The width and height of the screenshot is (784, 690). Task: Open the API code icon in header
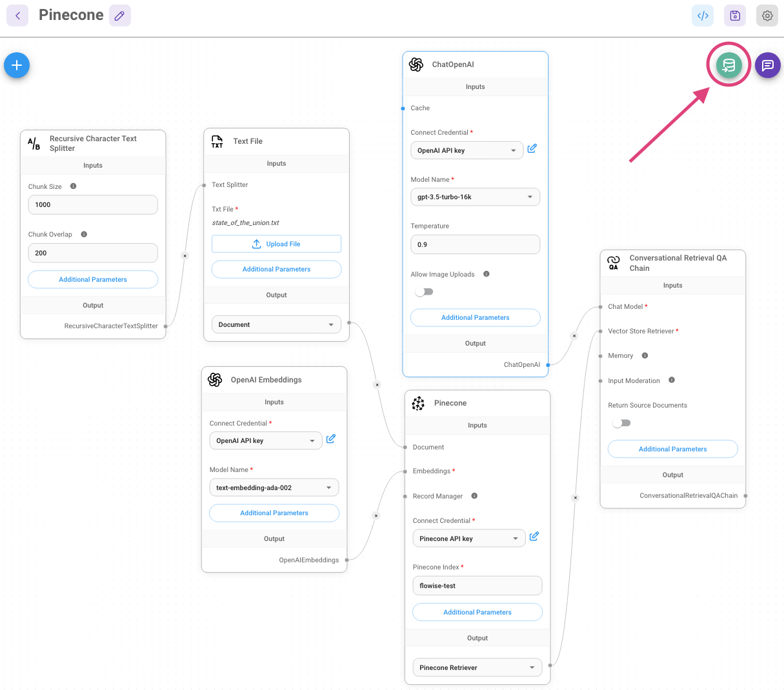click(703, 15)
